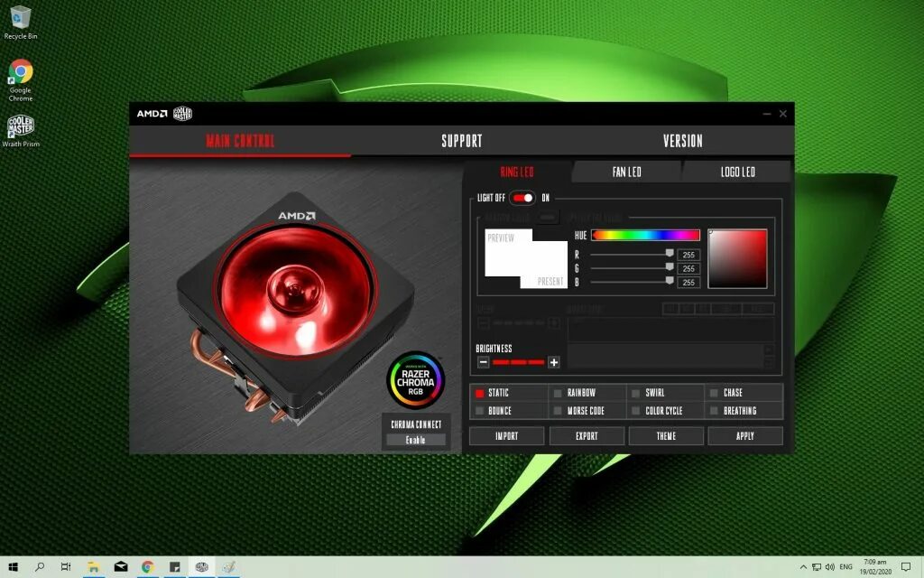Click the Import button
Image resolution: width=924 pixels, height=578 pixels.
[x=507, y=436]
